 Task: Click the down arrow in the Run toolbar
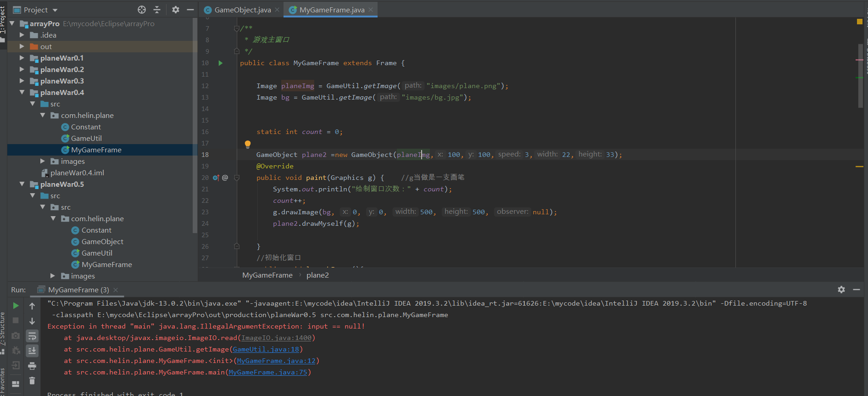tap(32, 321)
